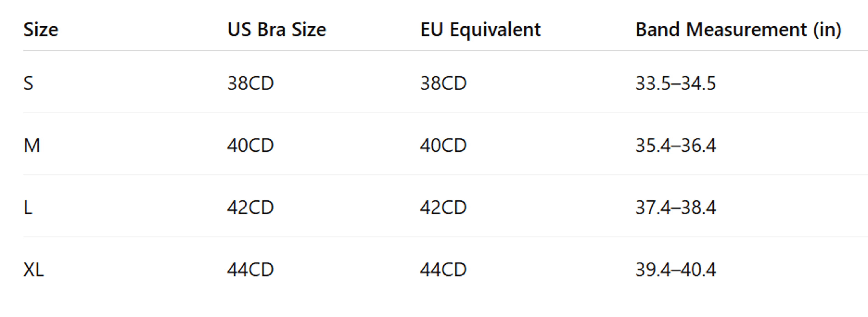Image resolution: width=868 pixels, height=317 pixels.
Task: Click the 44CD EU equivalent cell
Action: point(443,270)
